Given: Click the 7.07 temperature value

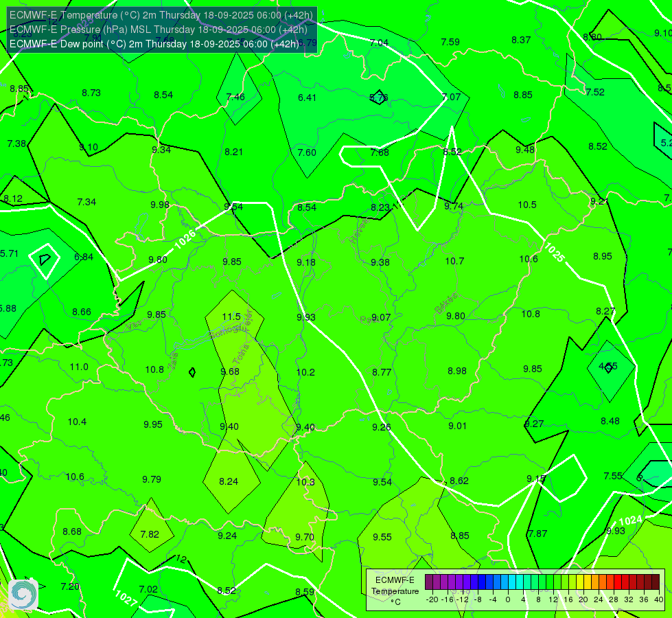Looking at the screenshot, I should (451, 97).
